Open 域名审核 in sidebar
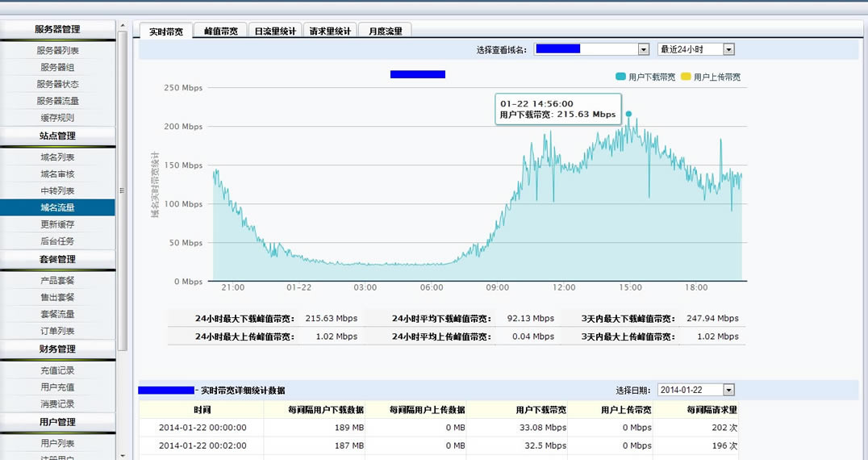 (57, 174)
